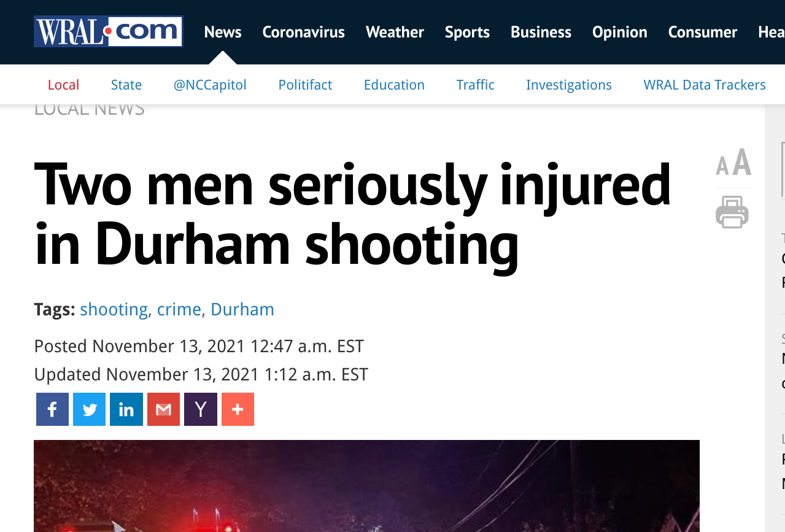This screenshot has width=785, height=532.
Task: Open the article's main photo
Action: [366, 486]
